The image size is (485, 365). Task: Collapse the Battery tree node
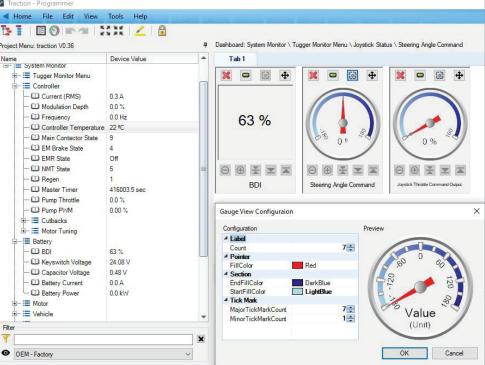[x=15, y=241]
